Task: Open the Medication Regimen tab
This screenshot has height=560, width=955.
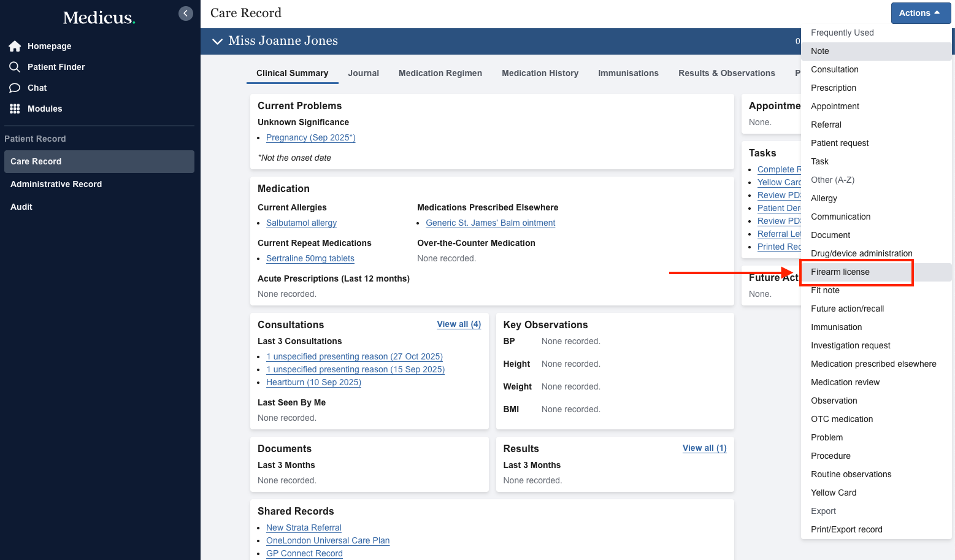Action: click(440, 73)
